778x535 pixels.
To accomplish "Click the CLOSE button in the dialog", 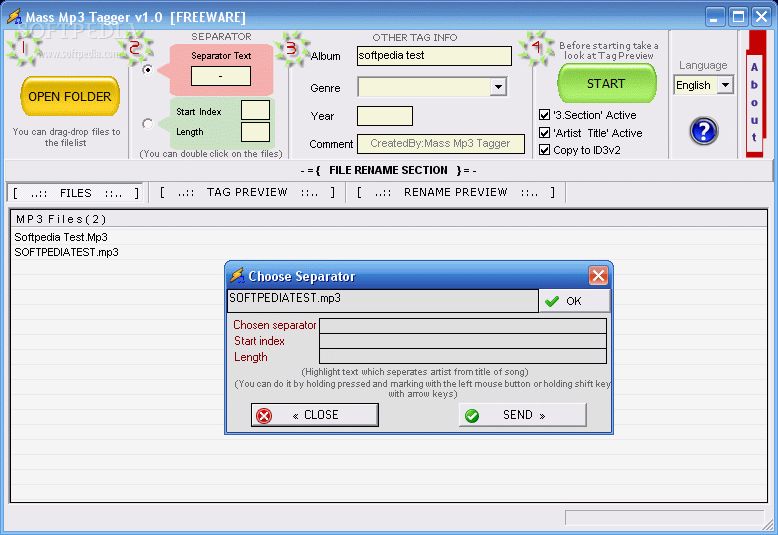I will click(x=315, y=415).
